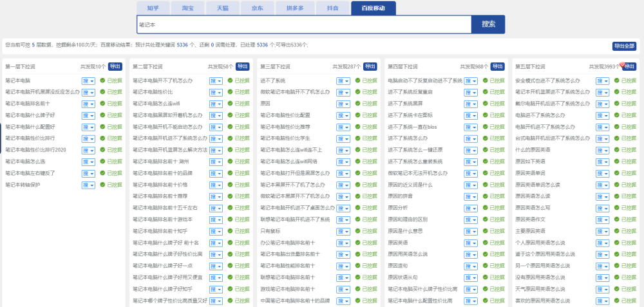Click green check icon beside 天气原因用英语怎么说

click(617, 289)
